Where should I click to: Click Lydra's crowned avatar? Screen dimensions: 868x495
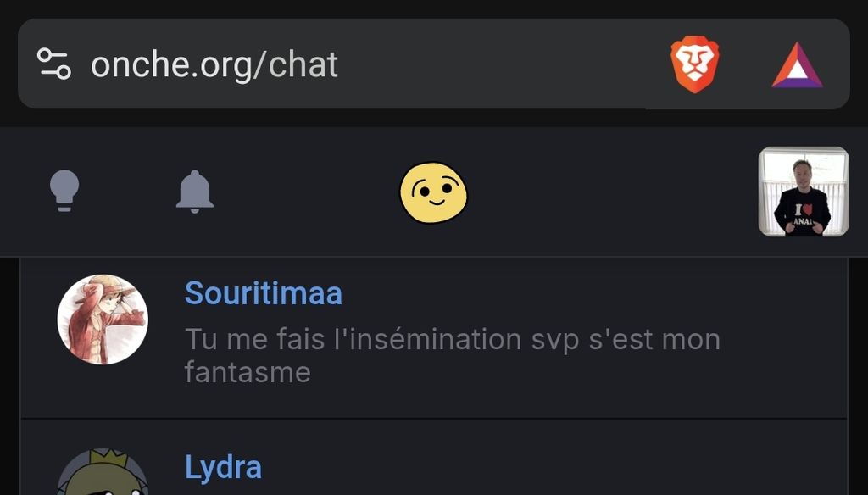[x=103, y=475]
